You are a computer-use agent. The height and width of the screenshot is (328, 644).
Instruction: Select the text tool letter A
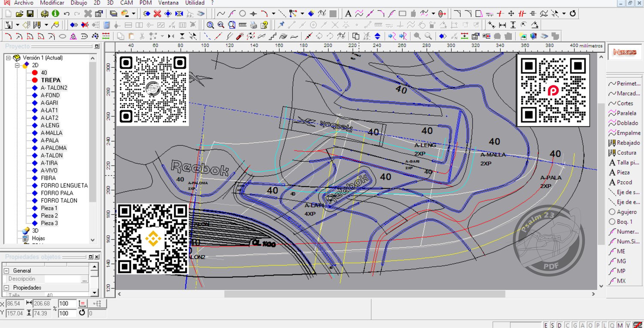348,14
